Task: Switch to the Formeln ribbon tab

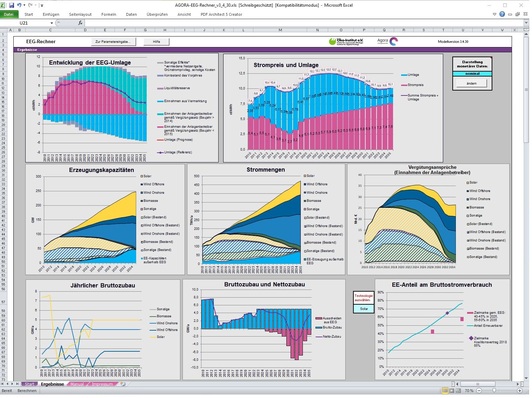Action: [109, 14]
